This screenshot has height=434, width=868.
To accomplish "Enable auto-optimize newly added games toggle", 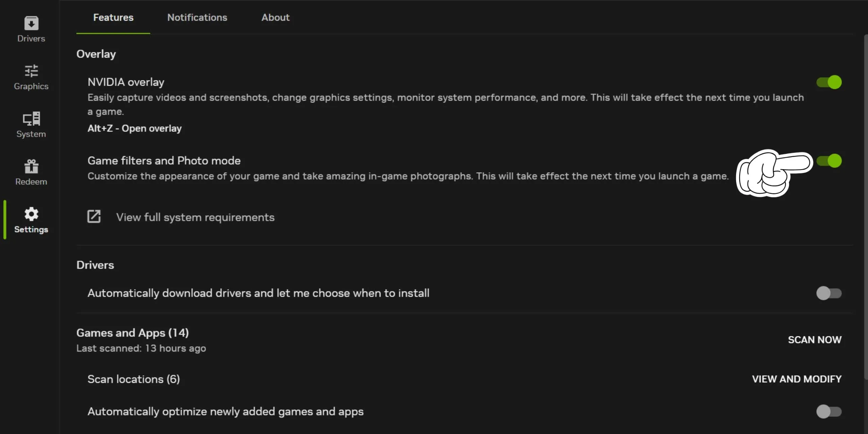I will point(829,411).
